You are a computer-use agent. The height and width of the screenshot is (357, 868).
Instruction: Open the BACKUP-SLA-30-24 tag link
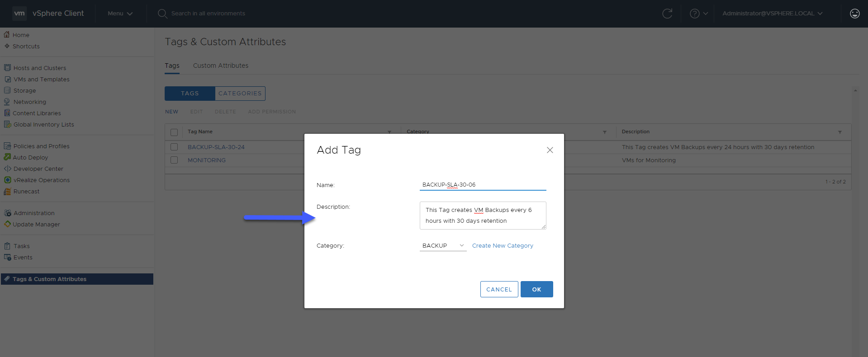[216, 147]
